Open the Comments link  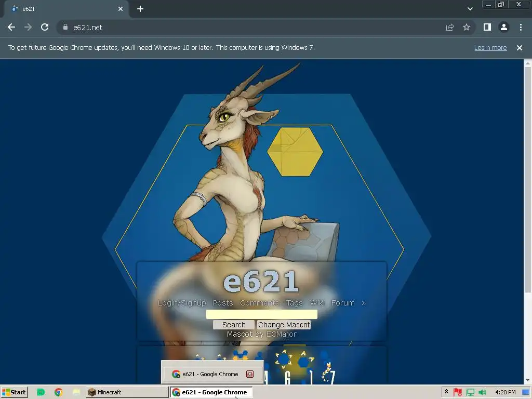[x=260, y=303]
